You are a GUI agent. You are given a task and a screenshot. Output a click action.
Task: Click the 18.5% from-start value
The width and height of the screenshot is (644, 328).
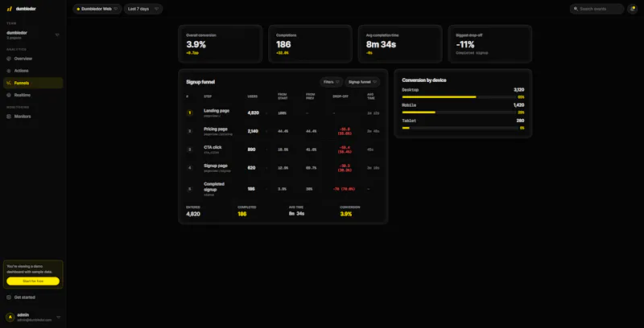(283, 150)
